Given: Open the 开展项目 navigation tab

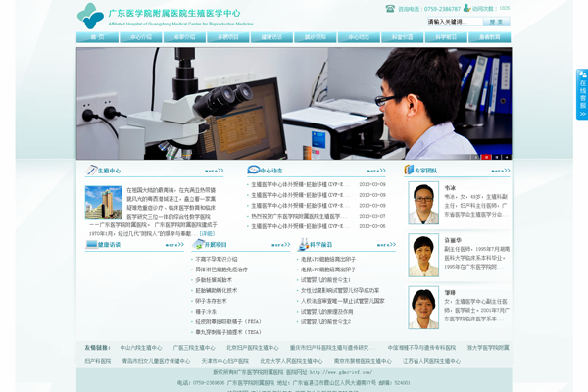Looking at the screenshot, I should click(x=228, y=37).
